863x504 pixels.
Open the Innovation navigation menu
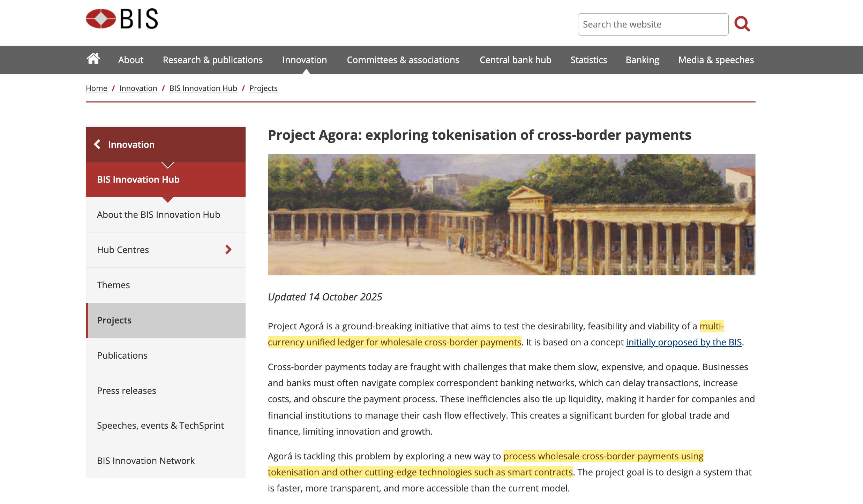(x=304, y=60)
